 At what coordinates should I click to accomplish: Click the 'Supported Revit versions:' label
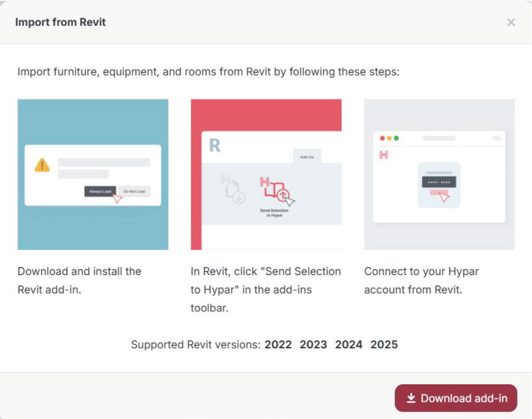coord(196,345)
